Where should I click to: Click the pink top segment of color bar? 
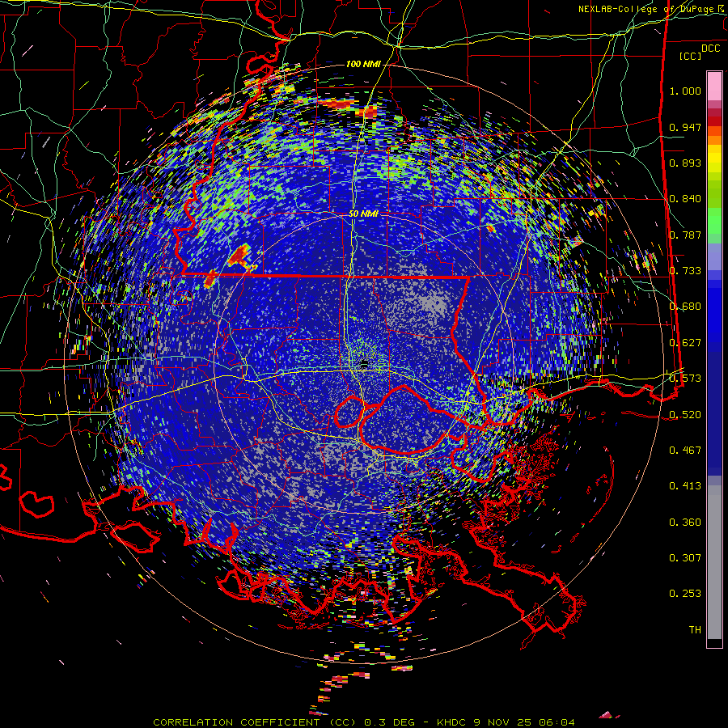pos(714,86)
